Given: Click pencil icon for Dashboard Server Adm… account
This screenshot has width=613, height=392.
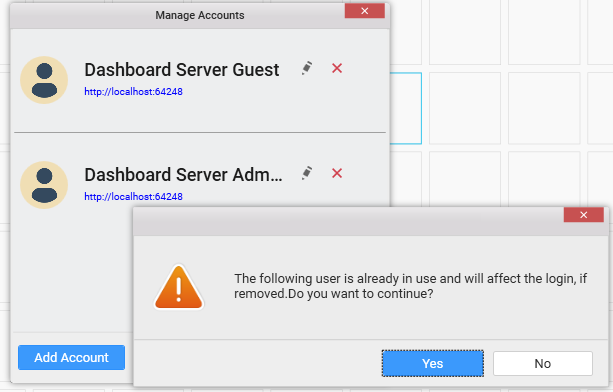Looking at the screenshot, I should click(x=307, y=173).
